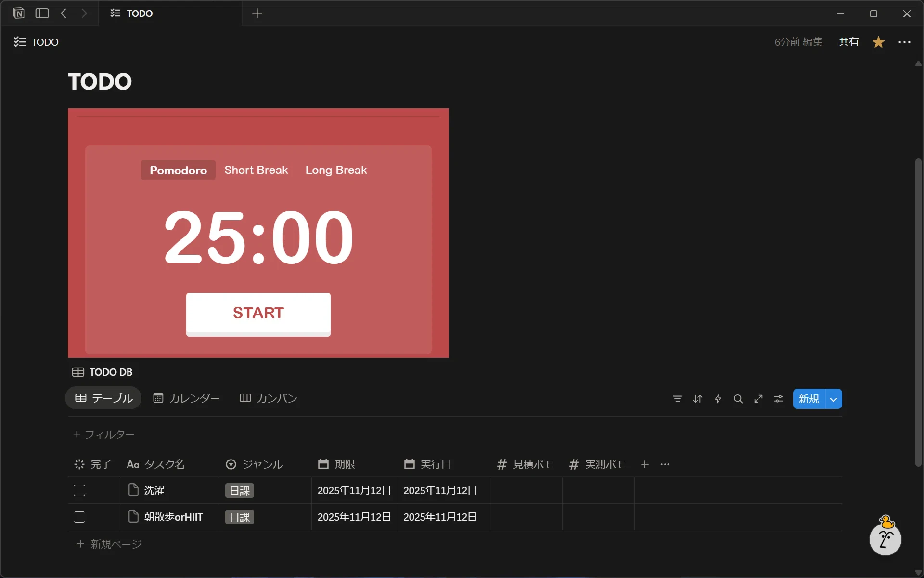Select the Pomodoro timer mode
924x578 pixels.
coord(178,170)
